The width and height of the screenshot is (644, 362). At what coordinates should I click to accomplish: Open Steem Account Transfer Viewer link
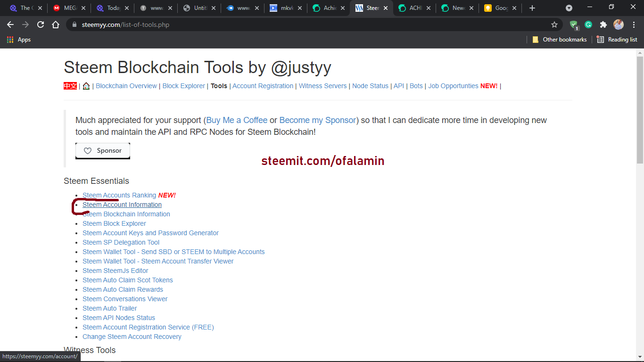click(158, 261)
